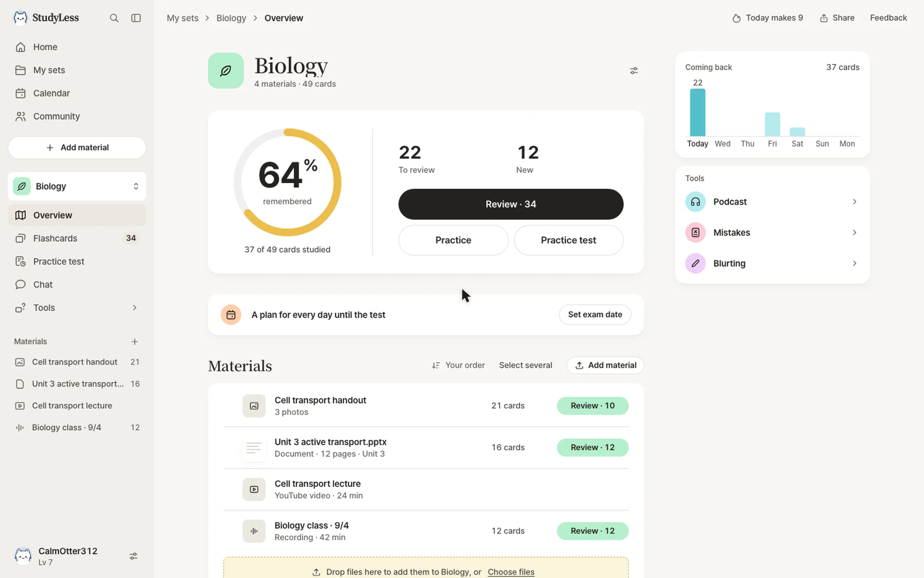The width and height of the screenshot is (924, 578).
Task: Open the Biology set switcher dropdown
Action: (77, 186)
